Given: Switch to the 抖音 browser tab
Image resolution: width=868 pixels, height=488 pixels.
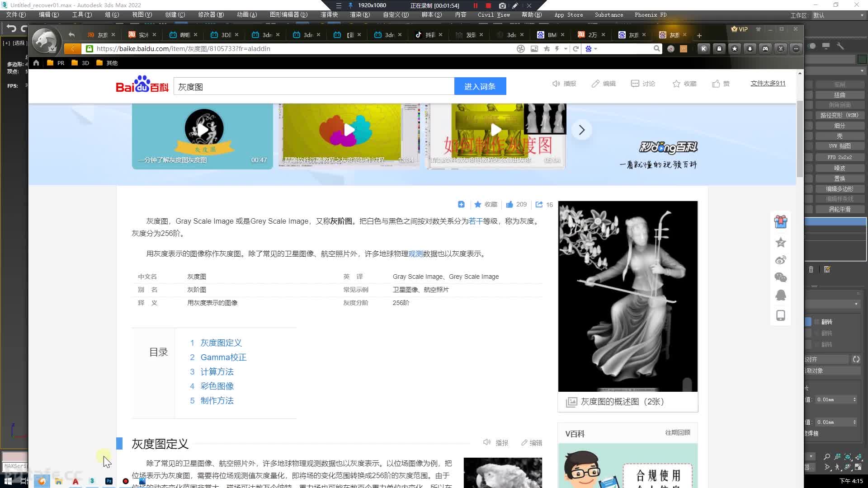Looking at the screenshot, I should click(x=429, y=35).
